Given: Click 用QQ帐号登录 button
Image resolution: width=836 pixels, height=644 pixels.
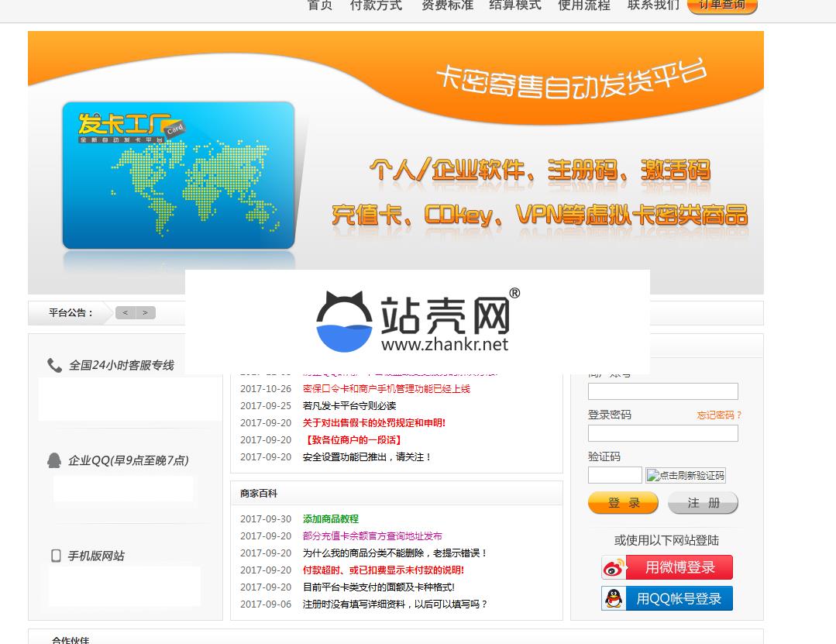Looking at the screenshot, I should coord(667,598).
